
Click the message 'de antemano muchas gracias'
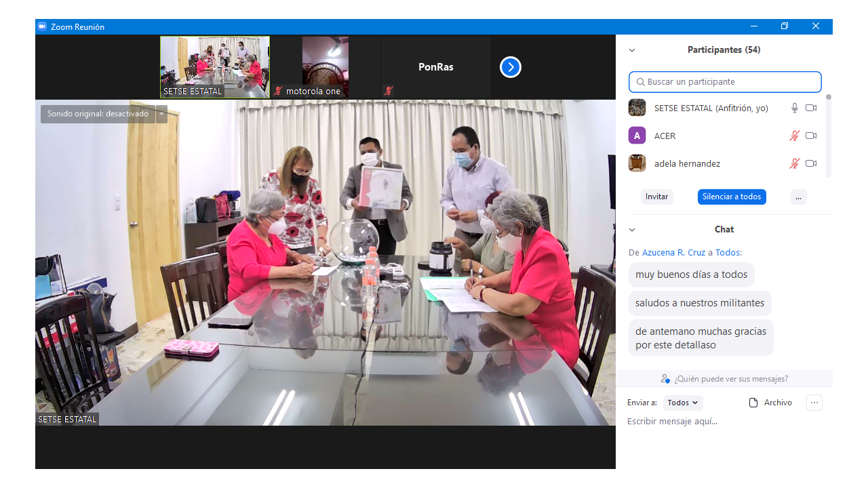pyautogui.click(x=701, y=338)
